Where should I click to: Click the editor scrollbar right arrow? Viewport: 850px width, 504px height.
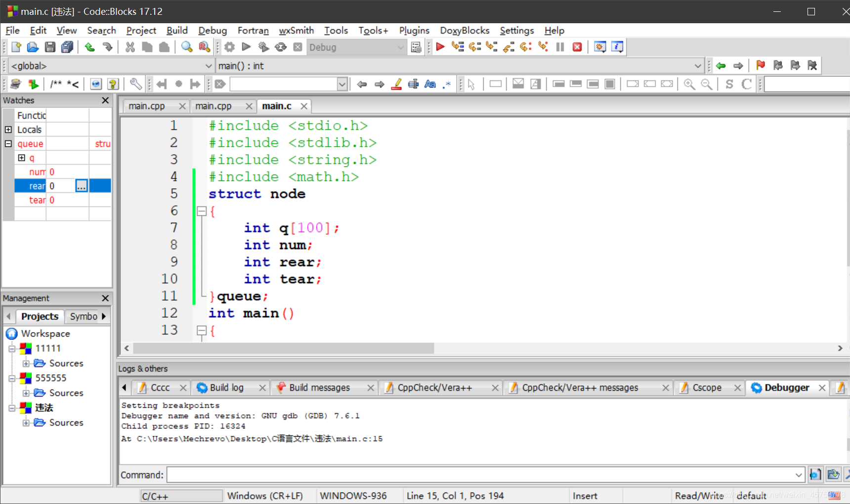click(x=840, y=348)
